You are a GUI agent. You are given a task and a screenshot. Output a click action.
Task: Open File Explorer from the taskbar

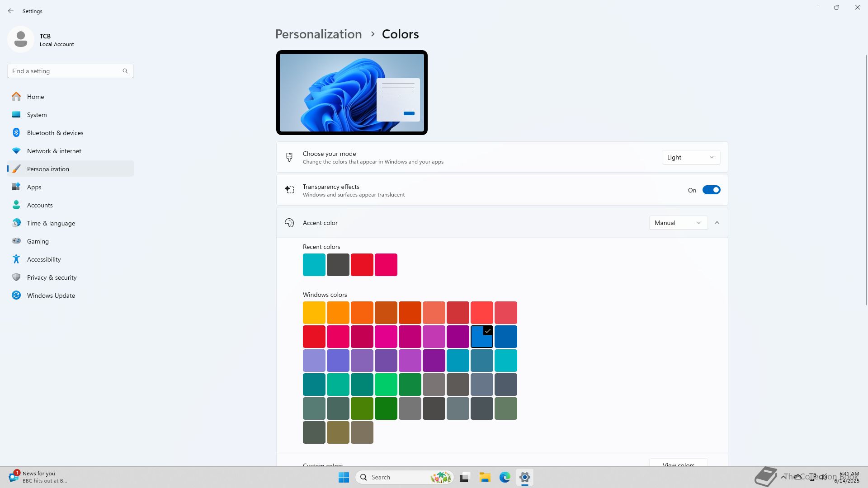pos(485,477)
